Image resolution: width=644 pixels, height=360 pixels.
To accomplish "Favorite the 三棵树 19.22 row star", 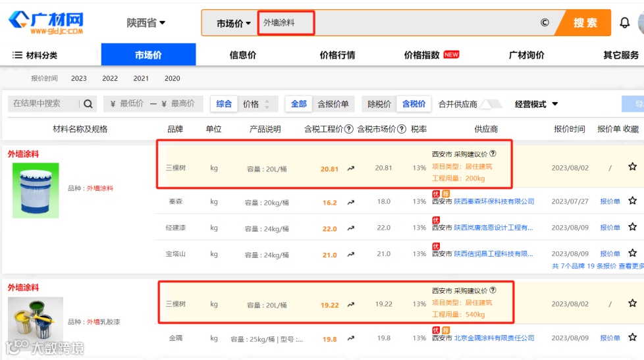I will 632,303.
